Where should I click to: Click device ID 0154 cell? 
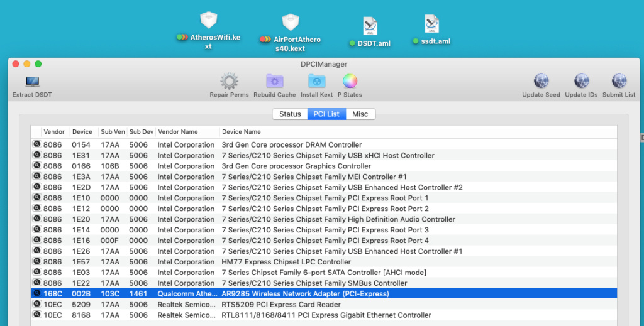[81, 144]
